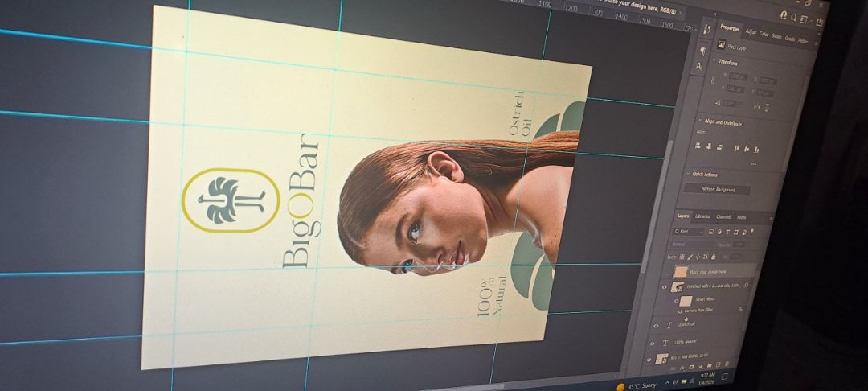Open the Kind layer filter dropdown
Viewport: 868px width, 391px height.
point(688,232)
